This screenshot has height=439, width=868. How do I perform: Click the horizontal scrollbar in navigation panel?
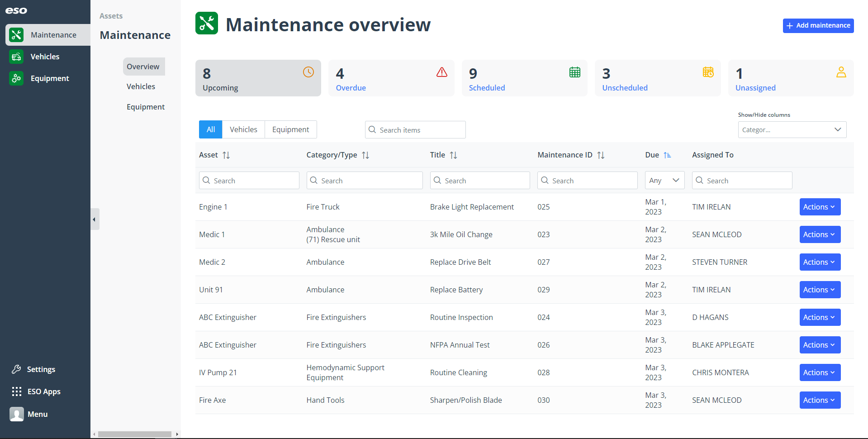tap(135, 434)
